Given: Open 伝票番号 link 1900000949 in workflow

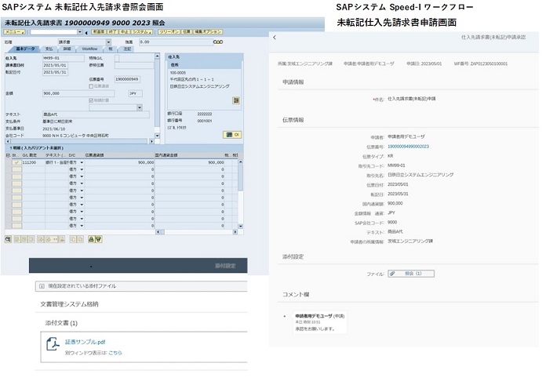Looking at the screenshot, I should pyautogui.click(x=408, y=147).
